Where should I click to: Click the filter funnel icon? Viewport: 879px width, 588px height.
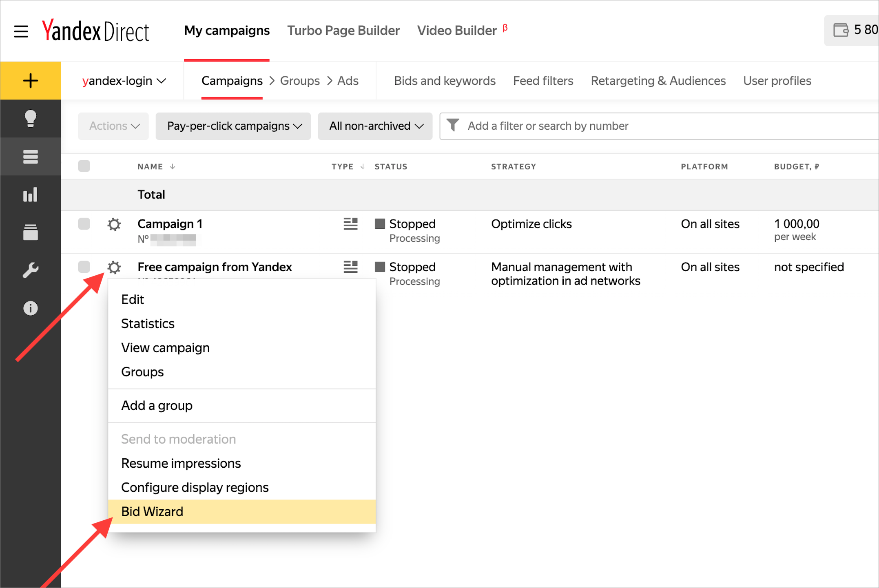point(453,125)
